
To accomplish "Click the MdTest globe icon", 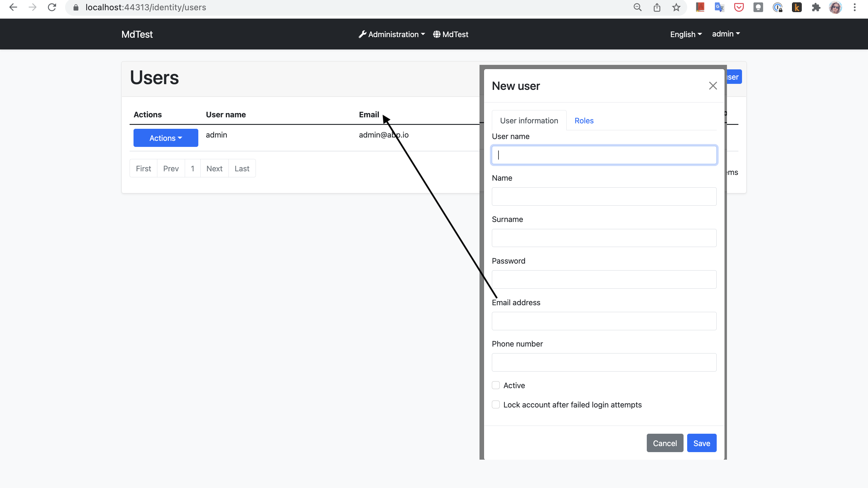I will click(437, 34).
